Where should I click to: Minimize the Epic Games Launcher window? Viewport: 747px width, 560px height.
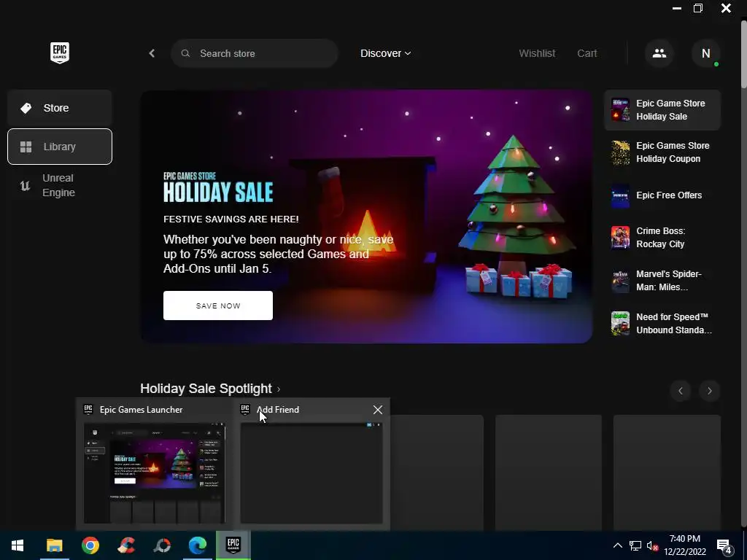[x=676, y=8]
